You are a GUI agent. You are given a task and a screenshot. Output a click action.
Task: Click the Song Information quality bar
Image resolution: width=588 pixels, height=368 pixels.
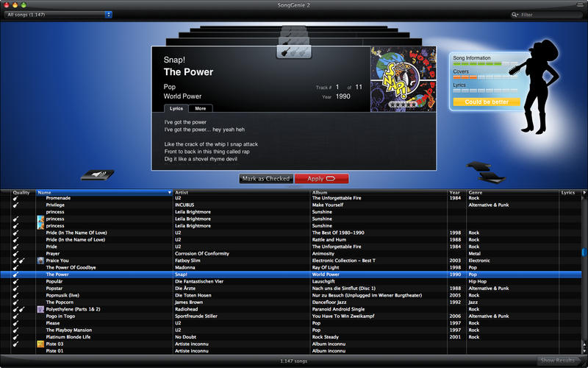(485, 63)
